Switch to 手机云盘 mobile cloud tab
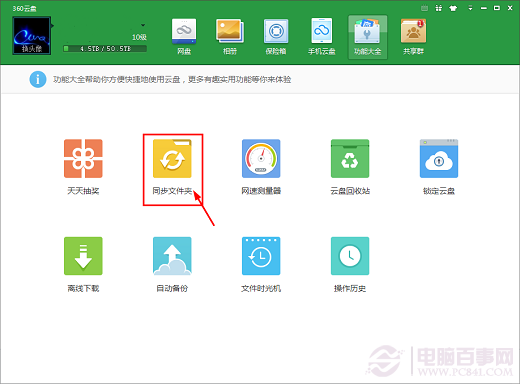Viewport: 520px width, 384px height. point(322,37)
